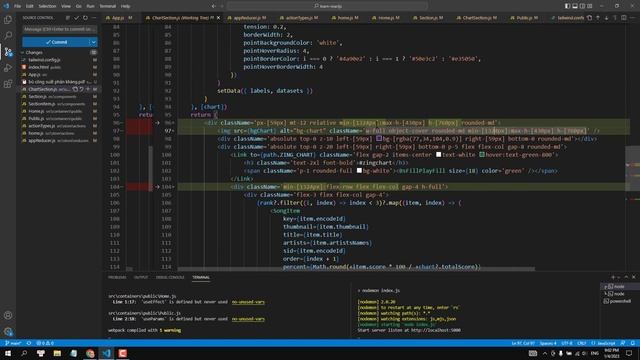
Task: Select the Source Control activity bar icon
Action: 8,52
